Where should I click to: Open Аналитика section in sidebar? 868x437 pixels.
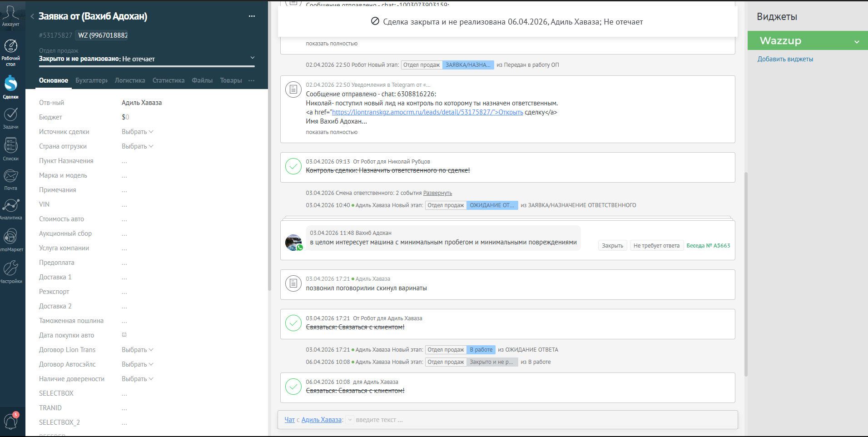10,209
